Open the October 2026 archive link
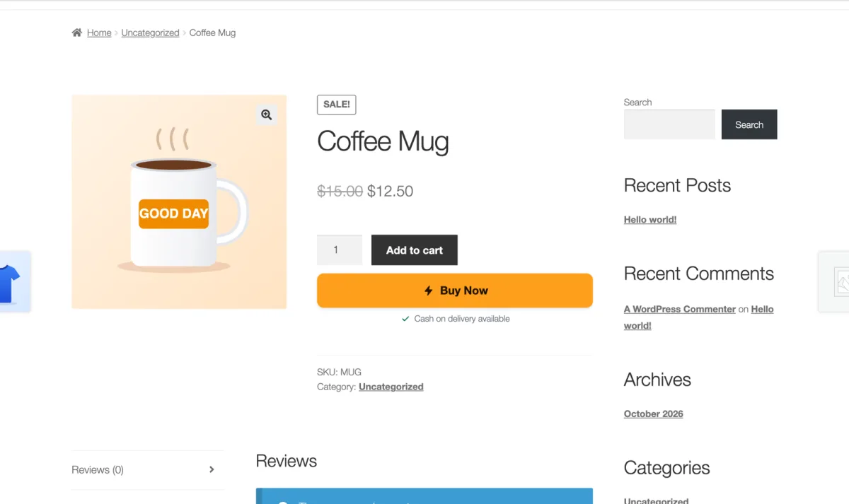 click(x=654, y=414)
